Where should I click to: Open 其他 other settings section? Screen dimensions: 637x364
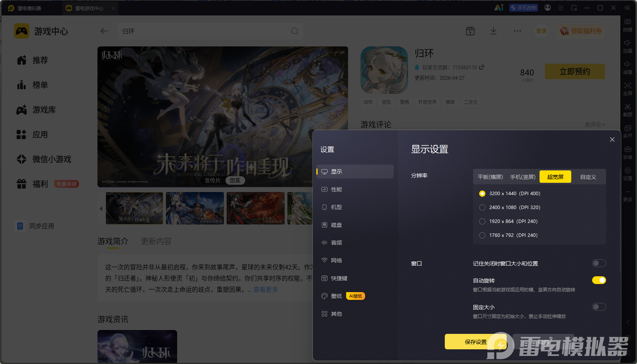point(355,314)
